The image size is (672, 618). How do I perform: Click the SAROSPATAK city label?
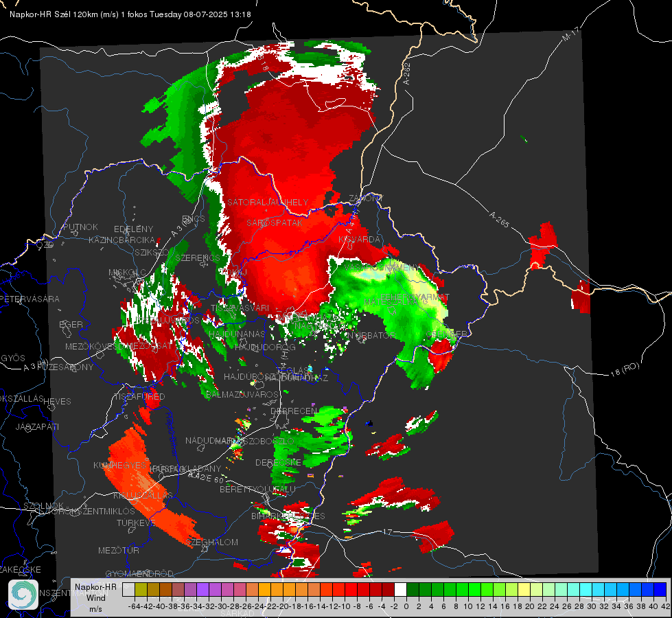coord(275,222)
